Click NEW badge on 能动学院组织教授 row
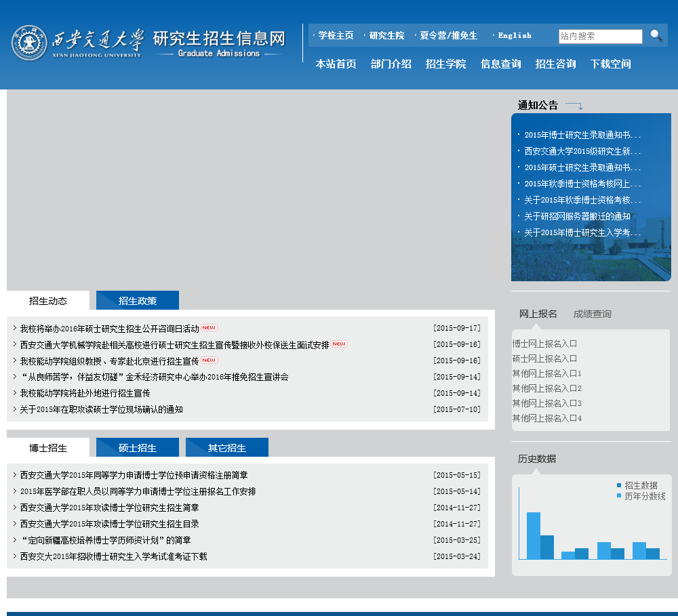This screenshot has height=616, width=678. click(209, 360)
